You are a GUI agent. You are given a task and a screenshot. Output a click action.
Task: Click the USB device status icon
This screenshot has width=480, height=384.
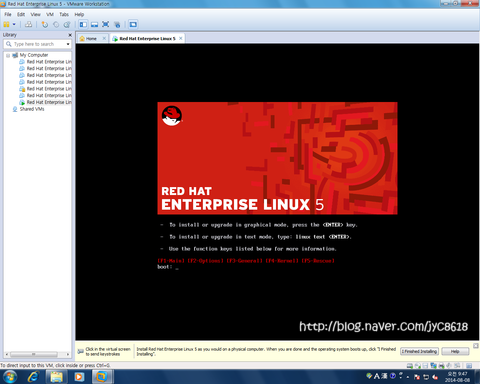coord(457,366)
